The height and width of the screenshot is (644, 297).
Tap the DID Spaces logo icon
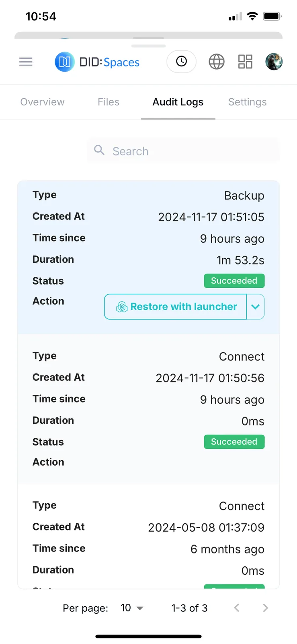(65, 62)
